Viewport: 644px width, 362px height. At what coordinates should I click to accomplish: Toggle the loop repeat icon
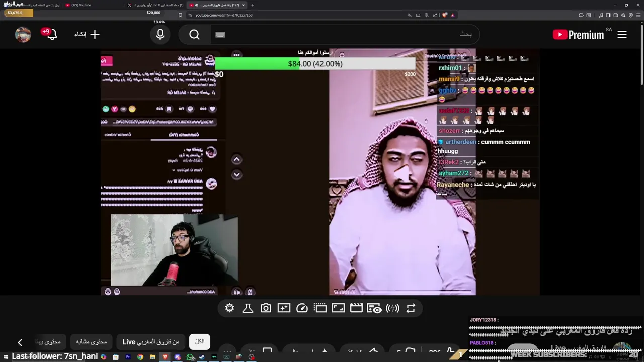[x=411, y=308]
